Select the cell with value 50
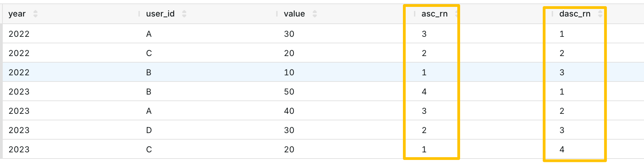 click(x=289, y=92)
